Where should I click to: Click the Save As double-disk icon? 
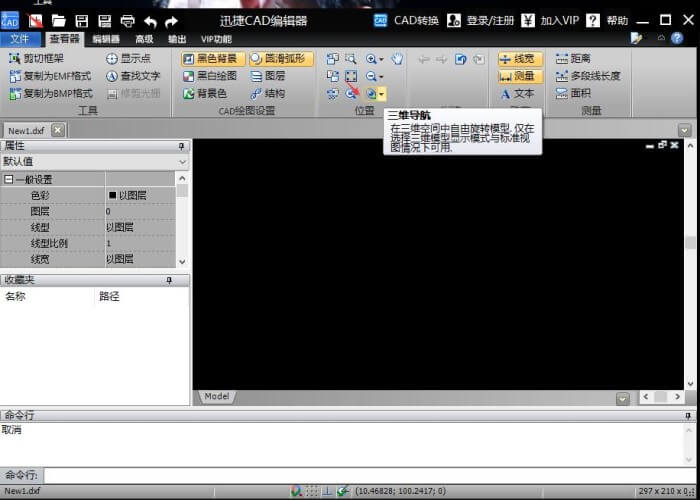click(104, 21)
